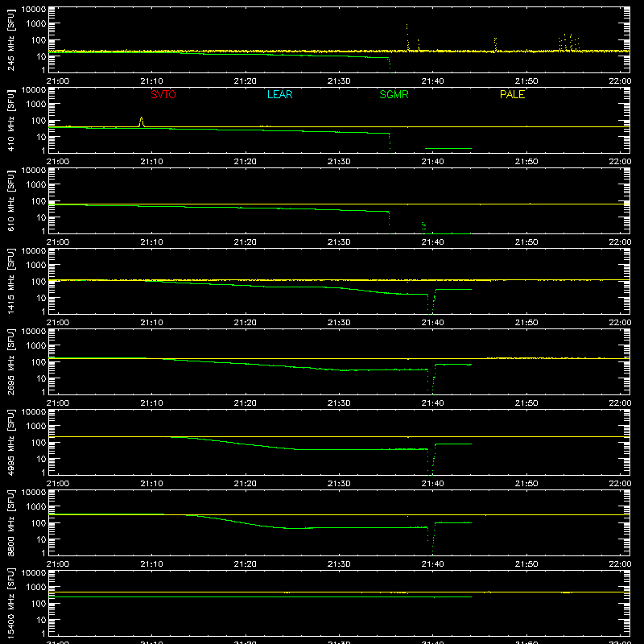Screen dimensions: 644x644
Task: Click the 21:50 label under the 8800 MHz plot
Action: tap(526, 564)
